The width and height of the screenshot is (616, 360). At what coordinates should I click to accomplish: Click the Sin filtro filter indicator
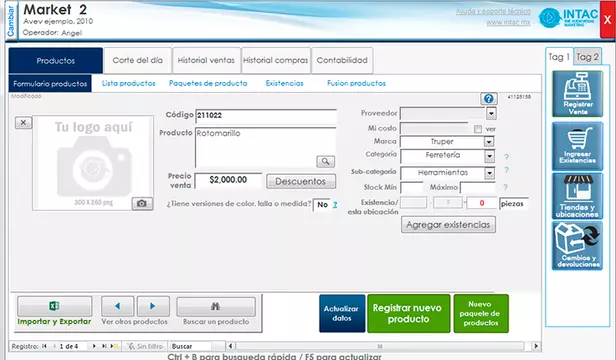tap(145, 346)
